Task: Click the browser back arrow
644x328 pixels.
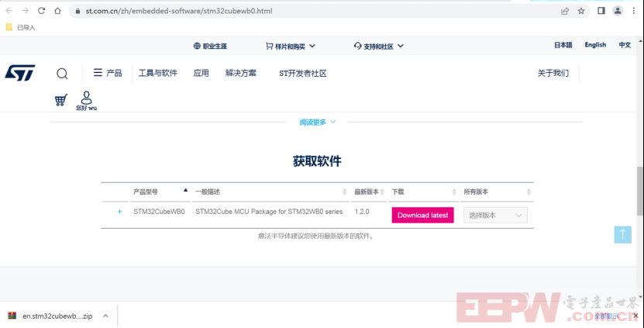Action: 9,11
